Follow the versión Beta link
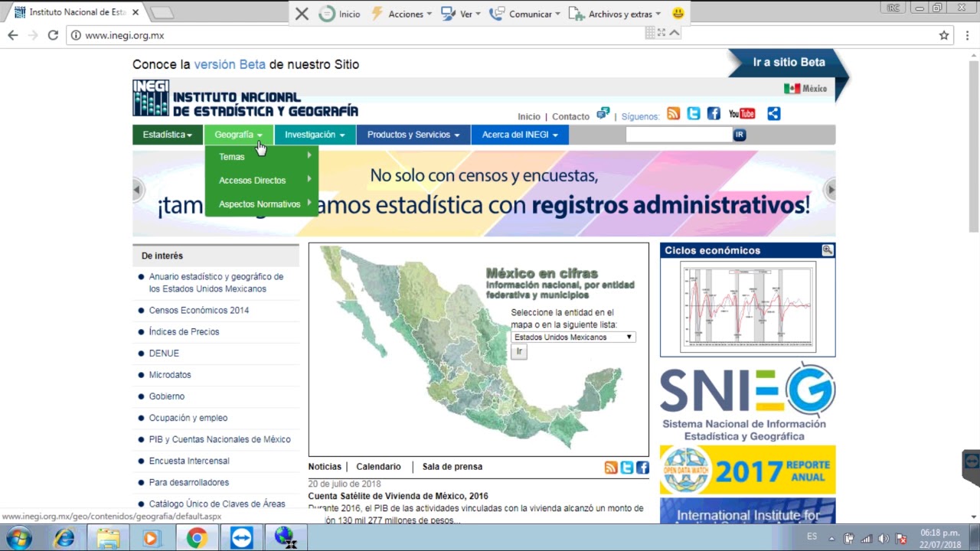This screenshot has width=980, height=551. pyautogui.click(x=230, y=64)
